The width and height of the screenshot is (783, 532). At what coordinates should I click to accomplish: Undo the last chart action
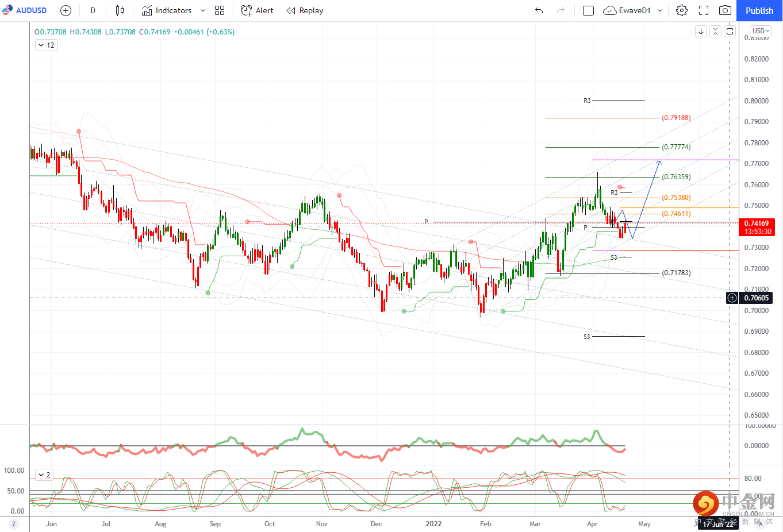pyautogui.click(x=539, y=10)
